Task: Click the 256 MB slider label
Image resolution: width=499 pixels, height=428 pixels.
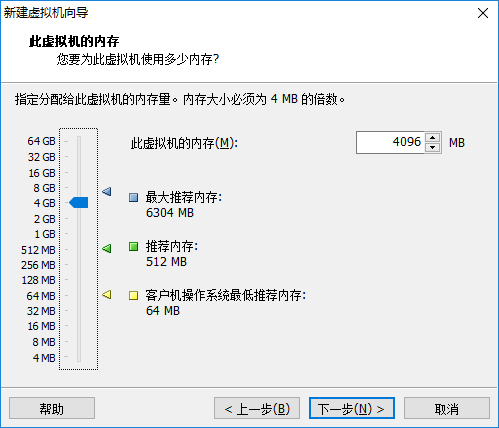Action: click(x=38, y=265)
